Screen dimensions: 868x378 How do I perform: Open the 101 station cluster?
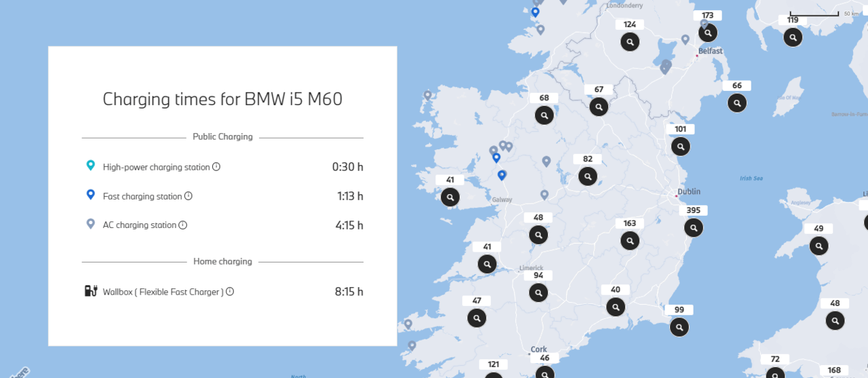pos(681,146)
